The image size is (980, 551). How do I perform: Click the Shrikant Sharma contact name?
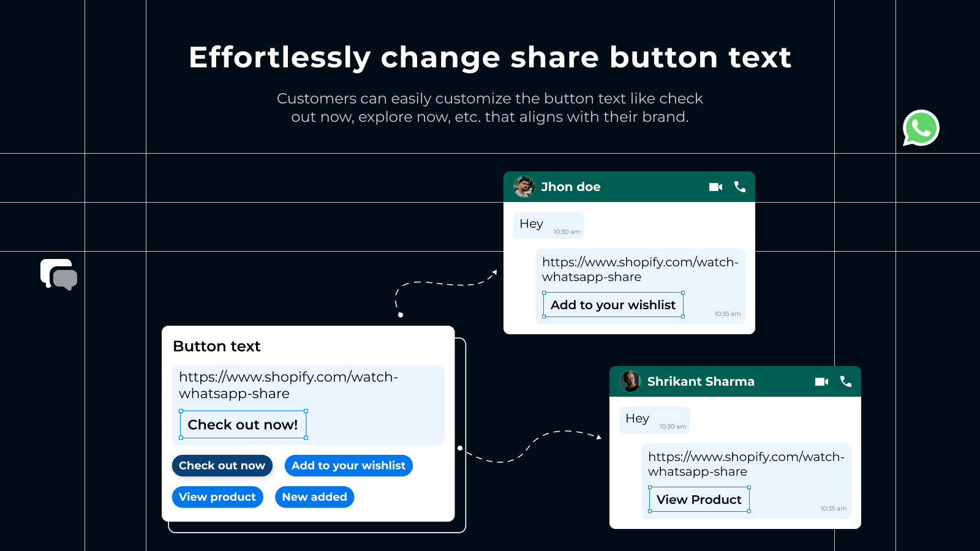click(701, 381)
